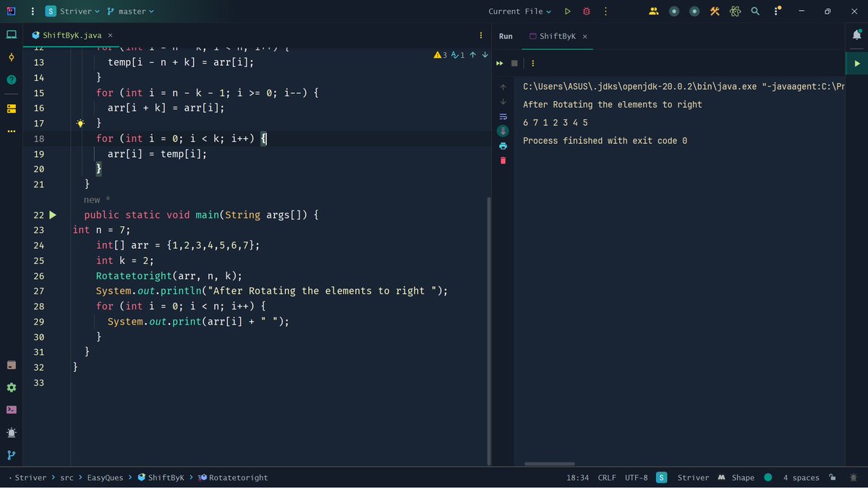Click the lightbulb quick-fix on line 17
868x488 pixels.
click(x=82, y=123)
